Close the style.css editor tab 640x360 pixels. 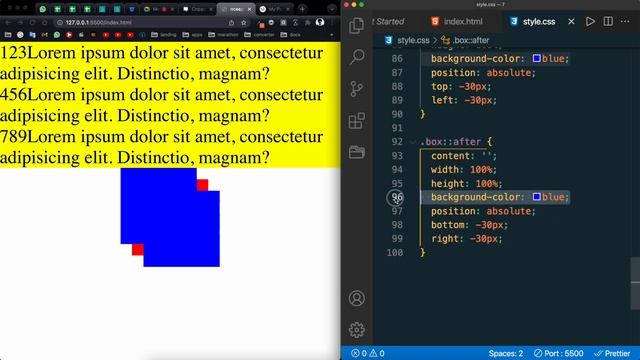[571, 21]
